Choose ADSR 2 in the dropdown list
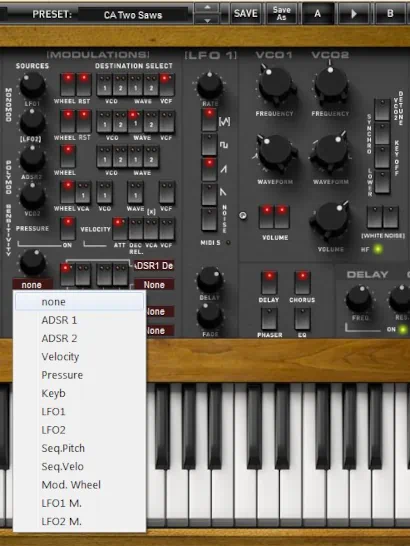Screen dimensions: 410x546 pyautogui.click(x=79, y=338)
